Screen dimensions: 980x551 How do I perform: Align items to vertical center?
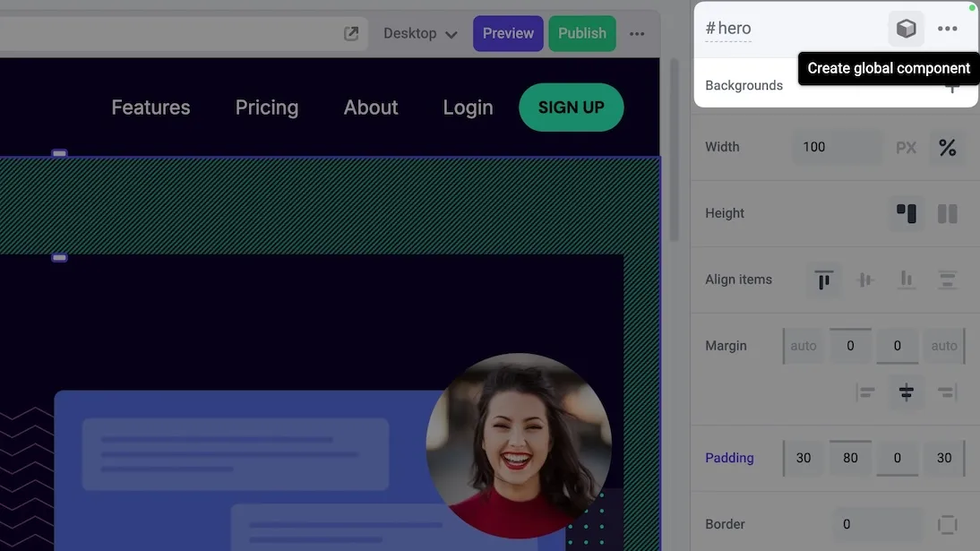click(x=865, y=280)
